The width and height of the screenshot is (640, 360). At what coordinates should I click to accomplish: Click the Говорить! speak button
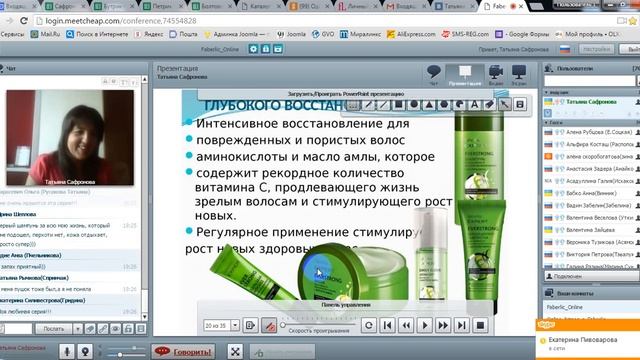point(184,351)
